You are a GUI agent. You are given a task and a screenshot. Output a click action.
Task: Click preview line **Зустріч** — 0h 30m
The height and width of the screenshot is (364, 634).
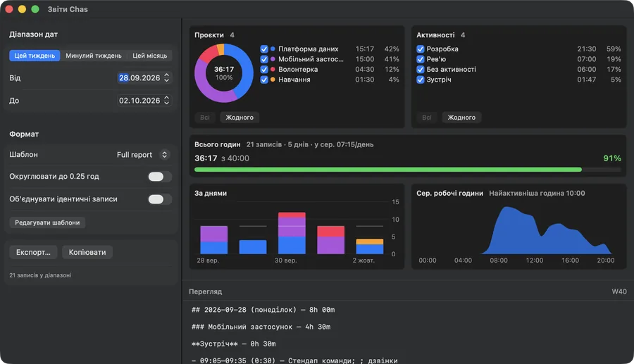point(233,344)
